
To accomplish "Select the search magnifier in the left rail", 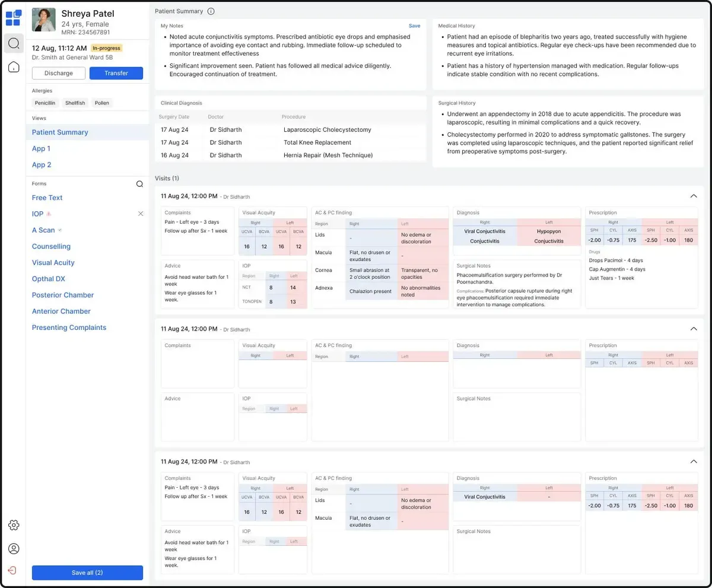I will (x=13, y=43).
